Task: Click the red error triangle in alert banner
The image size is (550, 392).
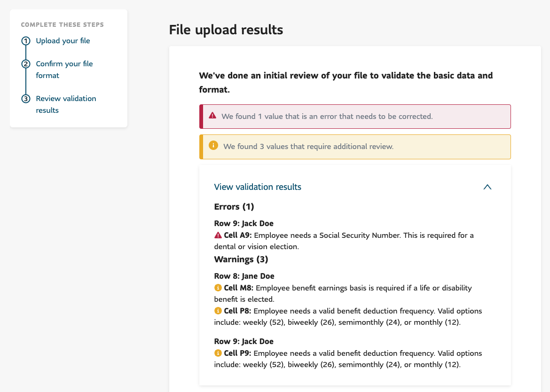Action: coord(212,116)
